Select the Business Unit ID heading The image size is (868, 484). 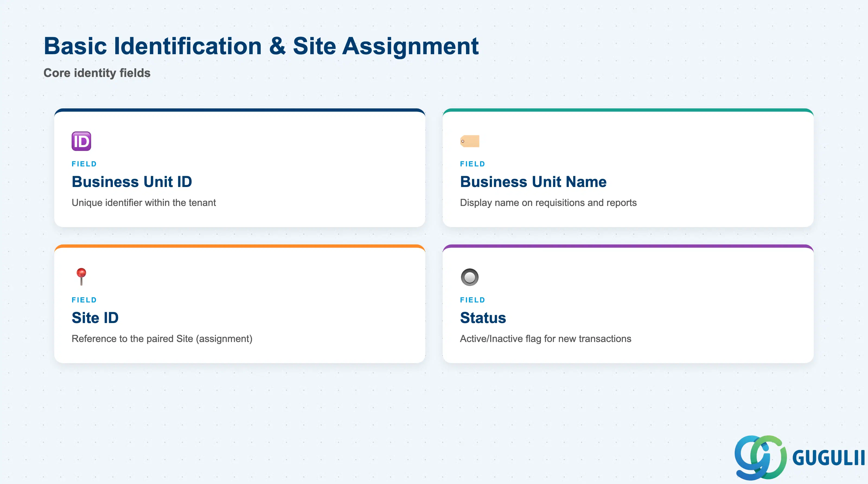click(x=132, y=182)
